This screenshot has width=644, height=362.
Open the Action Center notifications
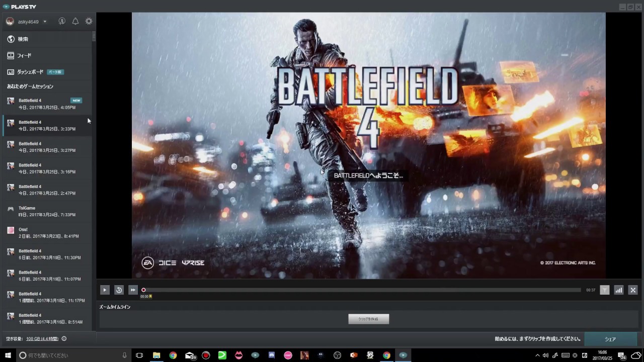click(x=621, y=355)
